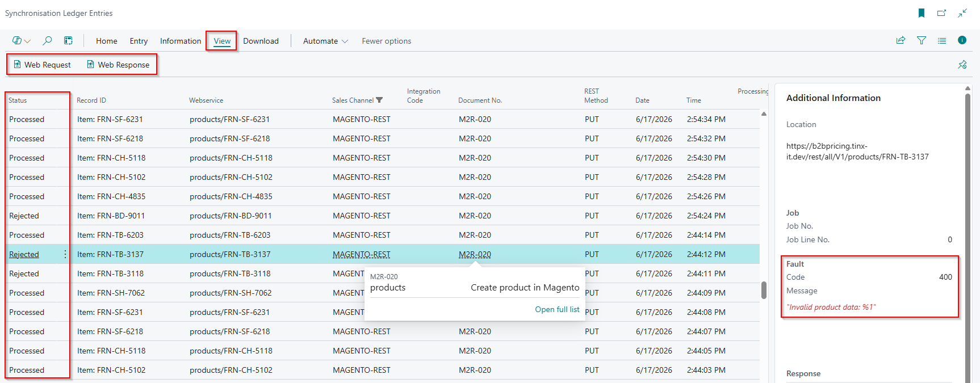The height and width of the screenshot is (383, 980).
Task: Select the View menu tab
Action: click(x=222, y=41)
